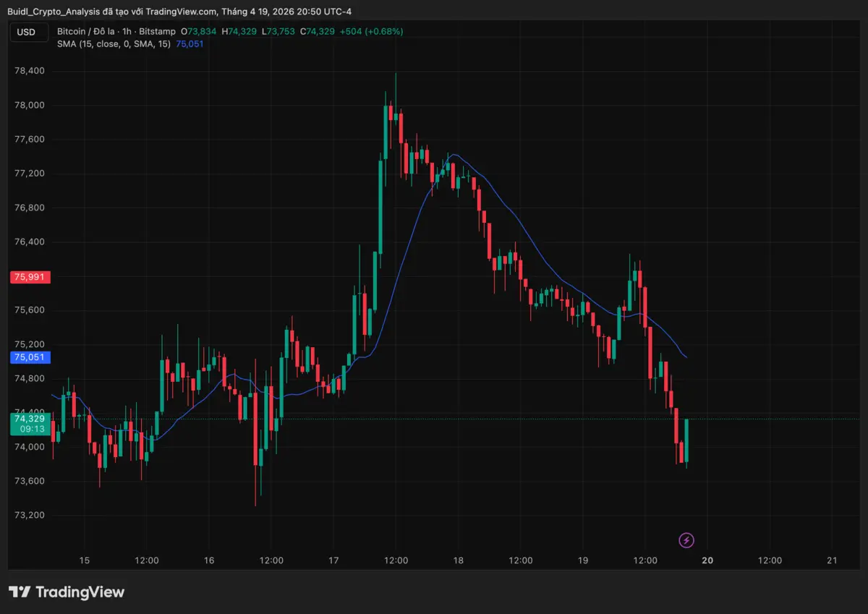This screenshot has height=614, width=868.
Task: Click the red 75,991 price alert label
Action: coord(30,277)
